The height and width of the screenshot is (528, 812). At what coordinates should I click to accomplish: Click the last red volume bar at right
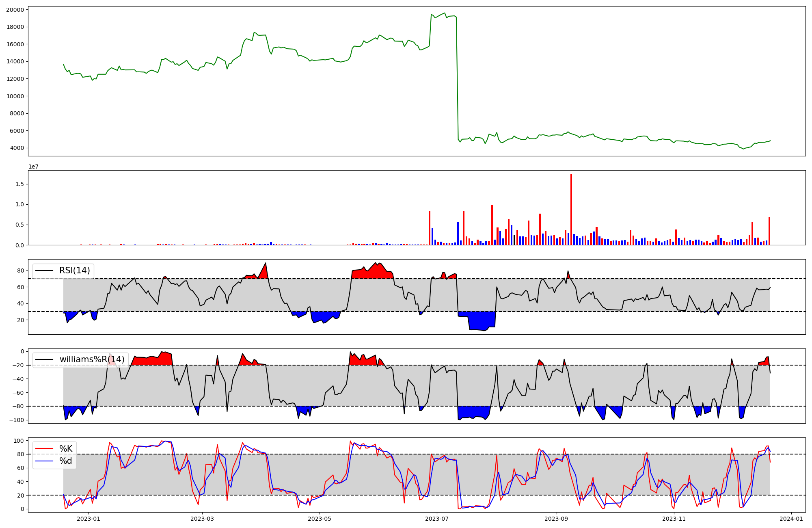769,232
